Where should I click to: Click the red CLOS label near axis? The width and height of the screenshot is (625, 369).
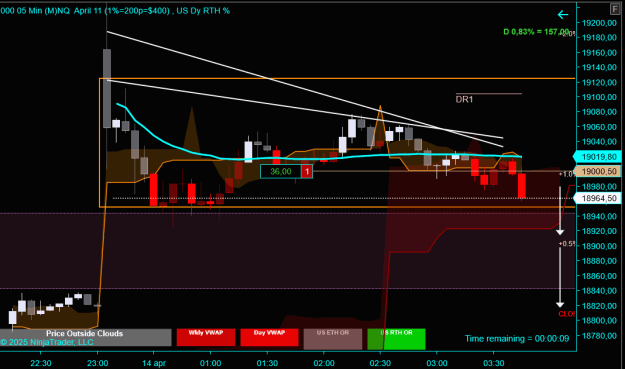567,314
